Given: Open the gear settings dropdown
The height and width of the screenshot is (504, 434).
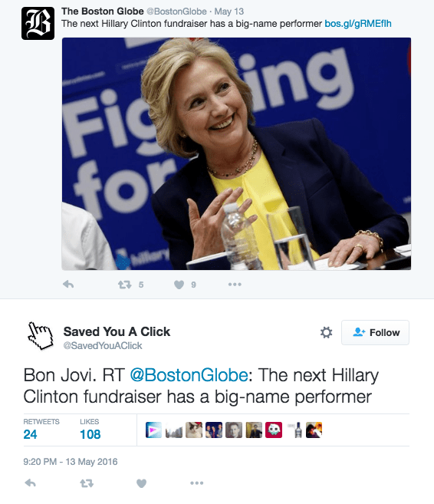Looking at the screenshot, I should (x=326, y=332).
